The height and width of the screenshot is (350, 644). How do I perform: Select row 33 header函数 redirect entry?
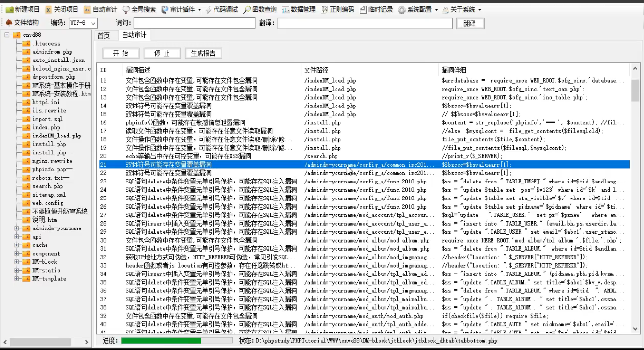211,266
